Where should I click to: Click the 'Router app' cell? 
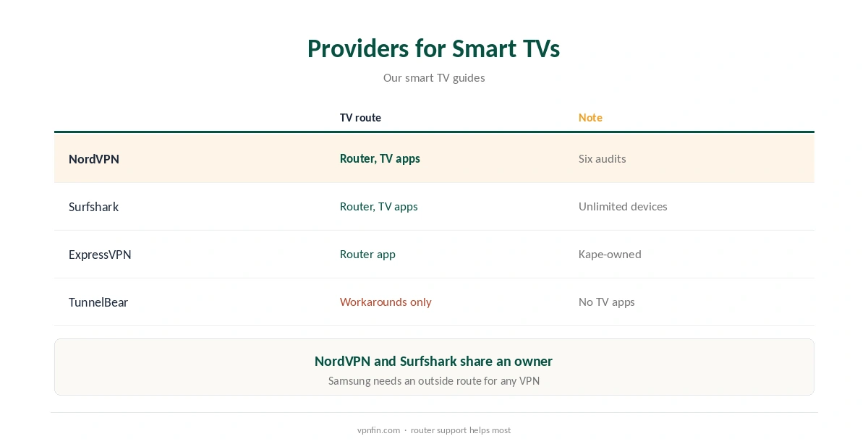(367, 255)
